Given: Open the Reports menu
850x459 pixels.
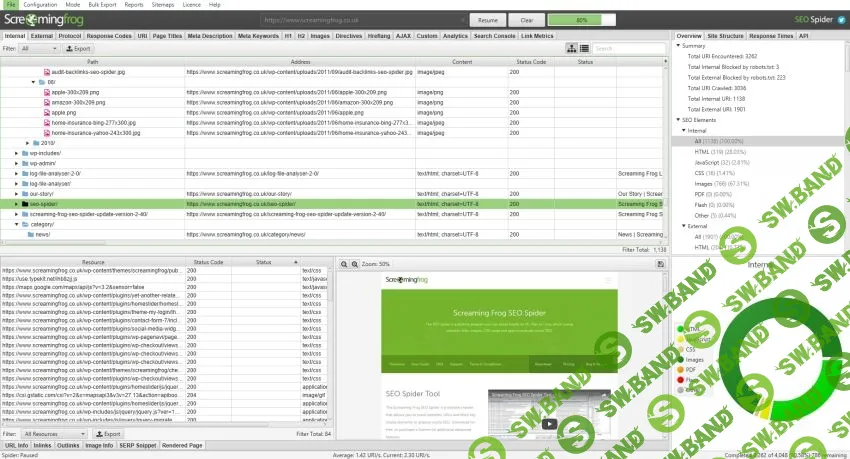Looking at the screenshot, I should coord(134,4).
